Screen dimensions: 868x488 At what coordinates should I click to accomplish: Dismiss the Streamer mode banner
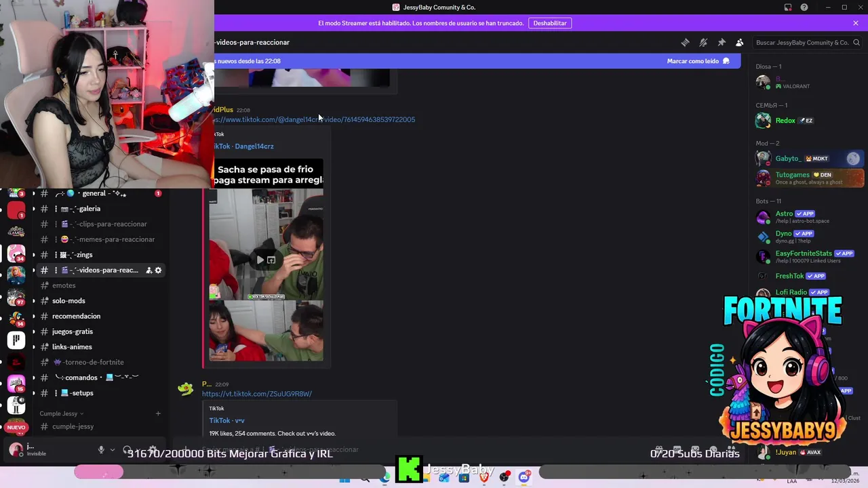(856, 23)
